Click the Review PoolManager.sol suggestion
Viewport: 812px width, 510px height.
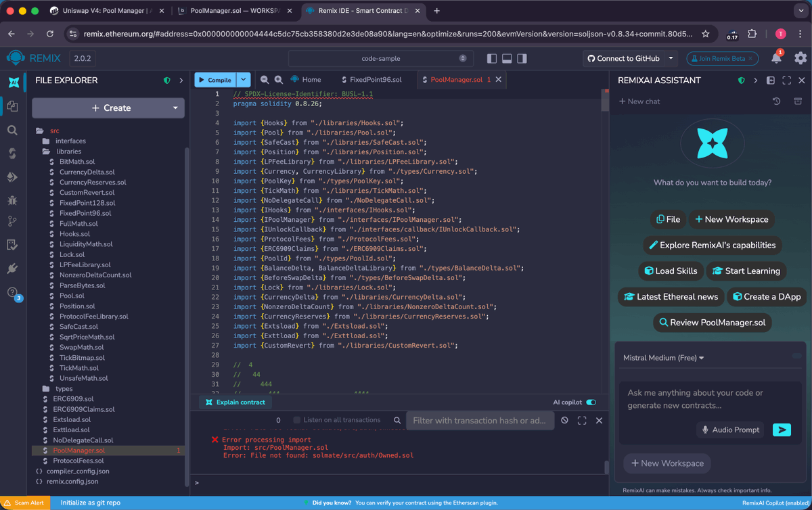[x=712, y=323]
